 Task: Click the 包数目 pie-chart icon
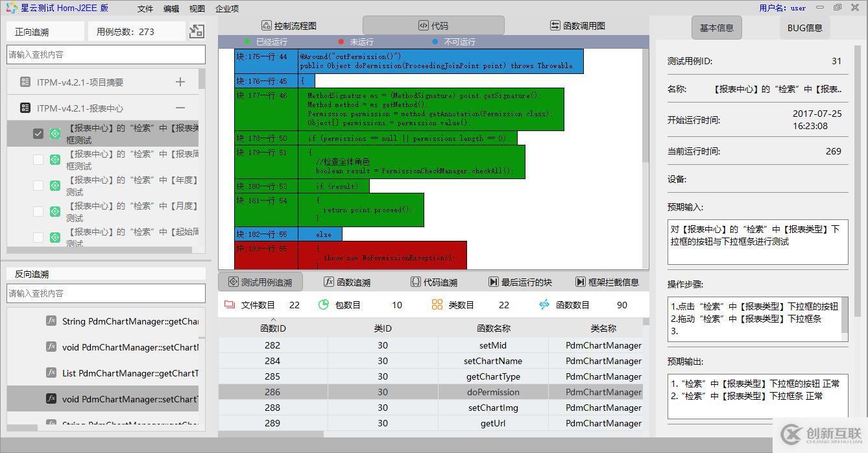click(x=324, y=304)
